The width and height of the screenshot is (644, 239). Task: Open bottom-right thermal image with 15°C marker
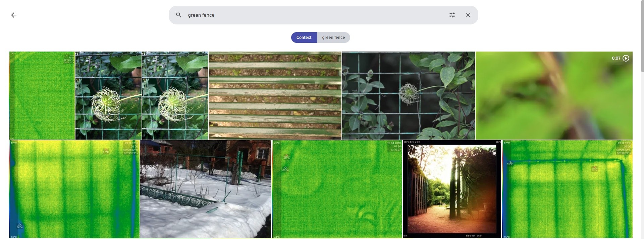tap(567, 189)
